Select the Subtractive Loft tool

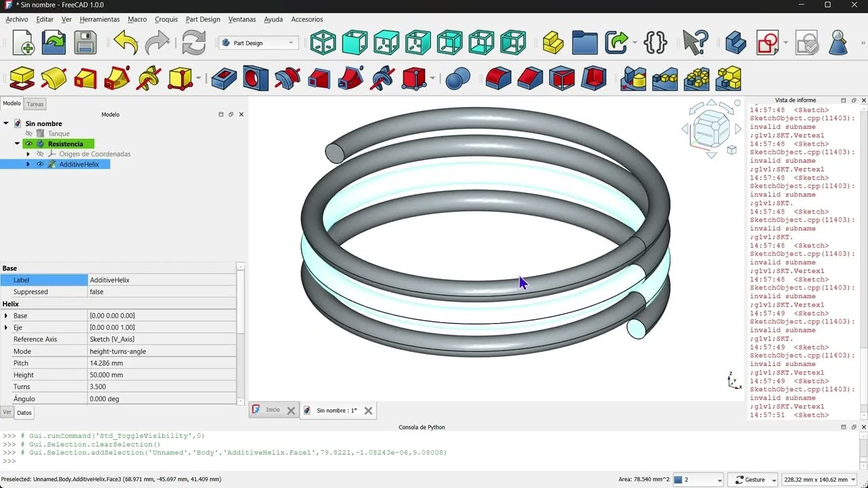click(x=319, y=79)
